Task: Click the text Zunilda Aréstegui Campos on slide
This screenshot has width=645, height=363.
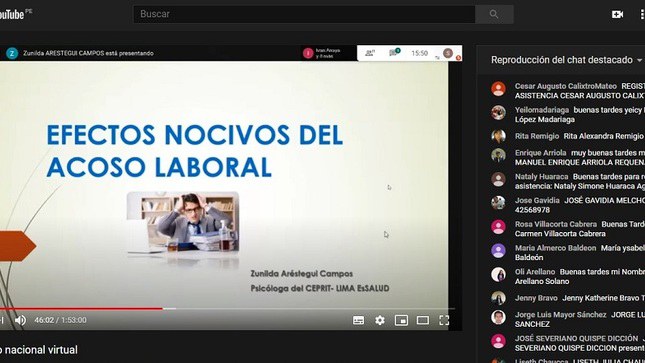Action: 302,274
